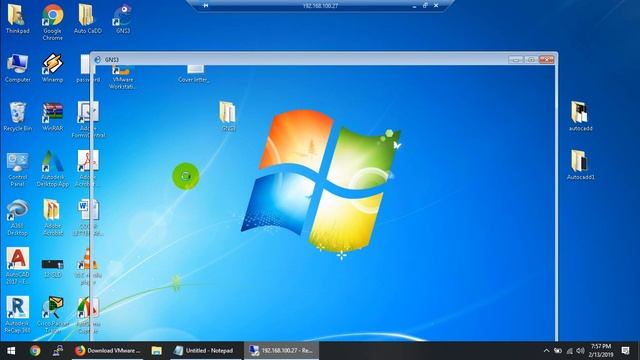Switch to the Download VMware Firefox window
Image resolution: width=640 pixels, height=360 pixels.
[x=107, y=351]
